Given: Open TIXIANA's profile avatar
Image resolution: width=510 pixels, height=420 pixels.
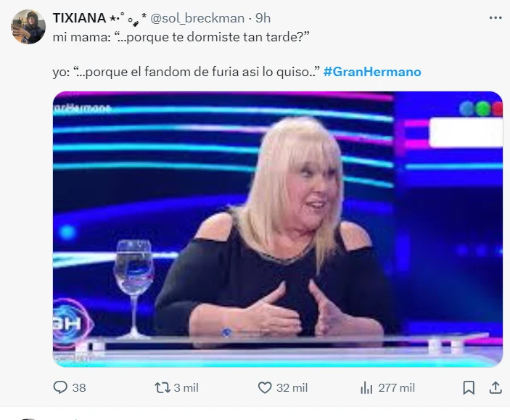Looking at the screenshot, I should click(28, 27).
